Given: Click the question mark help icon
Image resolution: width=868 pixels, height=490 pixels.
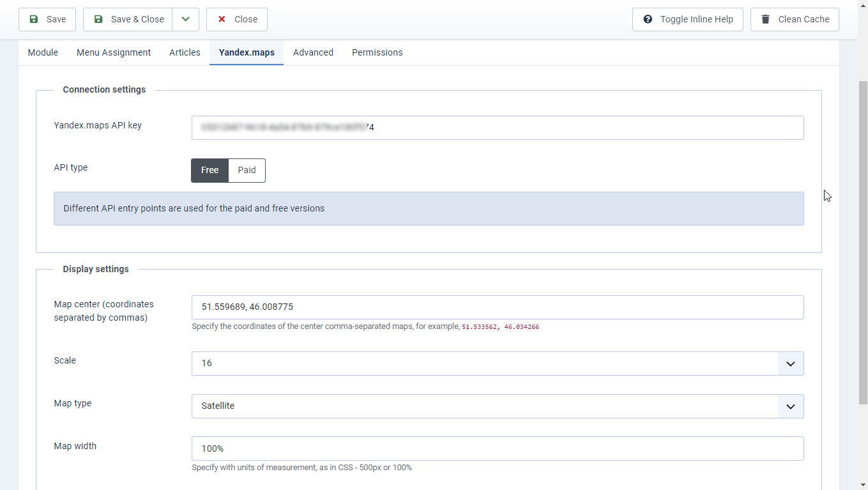Looking at the screenshot, I should [648, 19].
